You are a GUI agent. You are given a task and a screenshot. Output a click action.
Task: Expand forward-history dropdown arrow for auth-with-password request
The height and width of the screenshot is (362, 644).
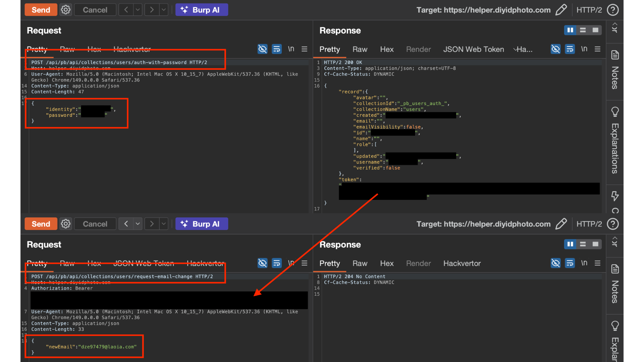164,10
